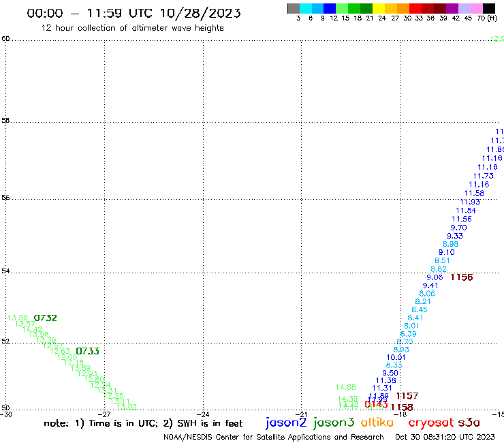Click the 0732 time stamp label
The width and height of the screenshot is (504, 443).
[46, 318]
